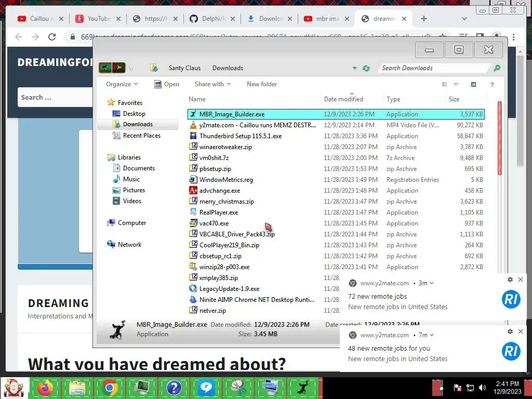Click the volume speaker tray icon
This screenshot has height=399, width=532.
482,388
